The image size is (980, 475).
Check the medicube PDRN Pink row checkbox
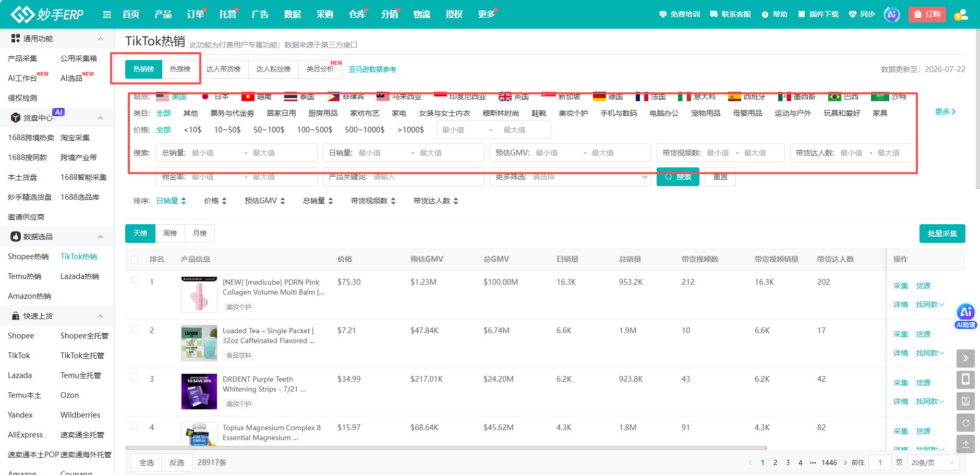(135, 280)
